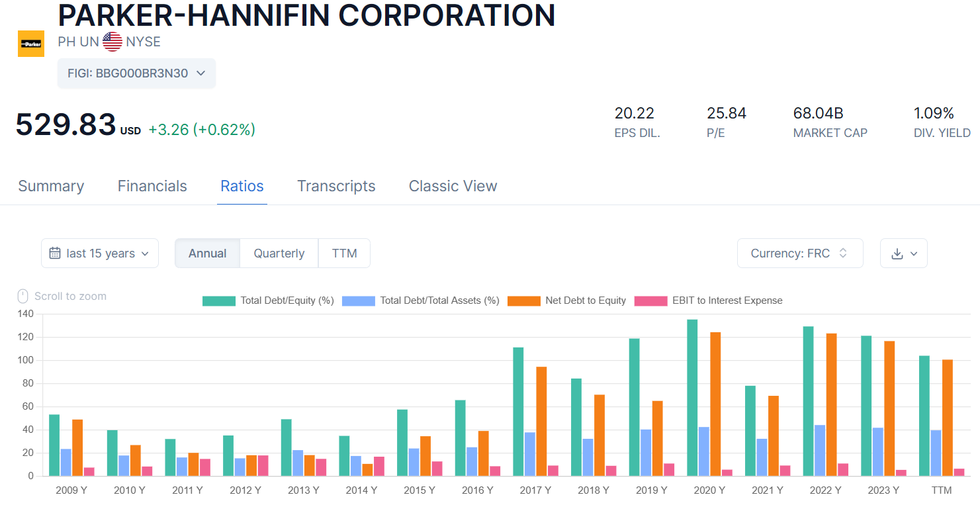Click the 2019 Y axis label

click(x=651, y=490)
